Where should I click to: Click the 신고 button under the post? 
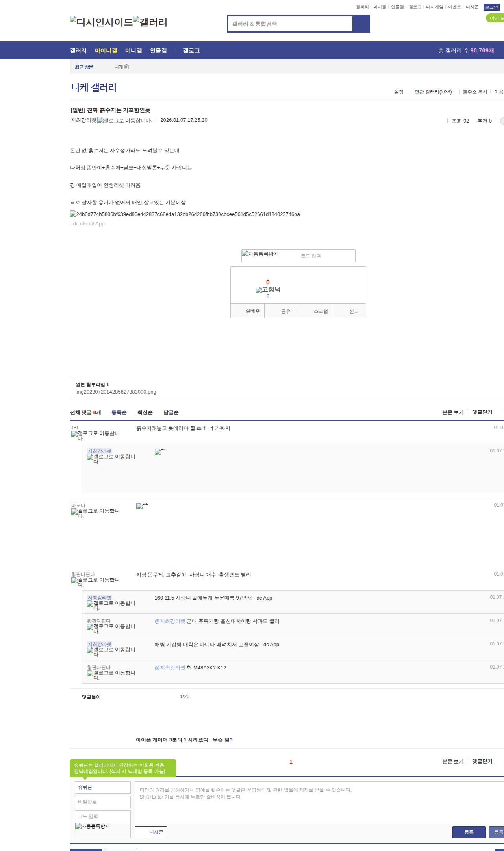[x=354, y=311]
